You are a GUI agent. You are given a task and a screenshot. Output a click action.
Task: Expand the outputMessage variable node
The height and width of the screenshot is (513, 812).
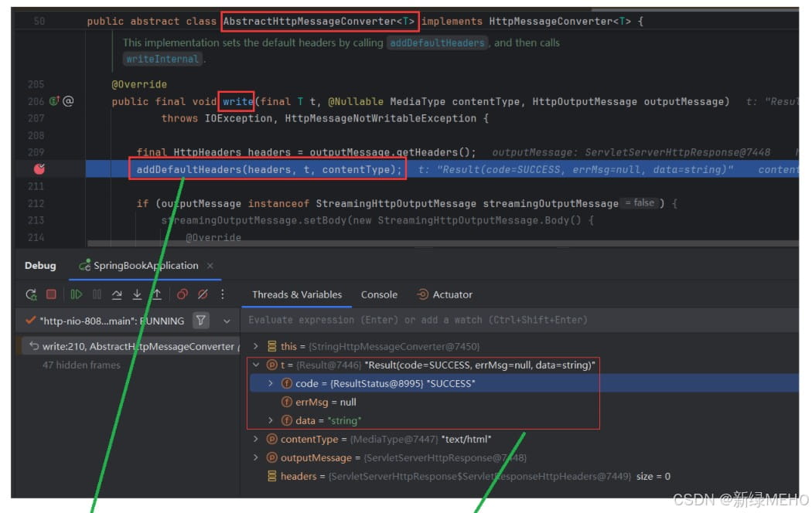click(x=256, y=457)
